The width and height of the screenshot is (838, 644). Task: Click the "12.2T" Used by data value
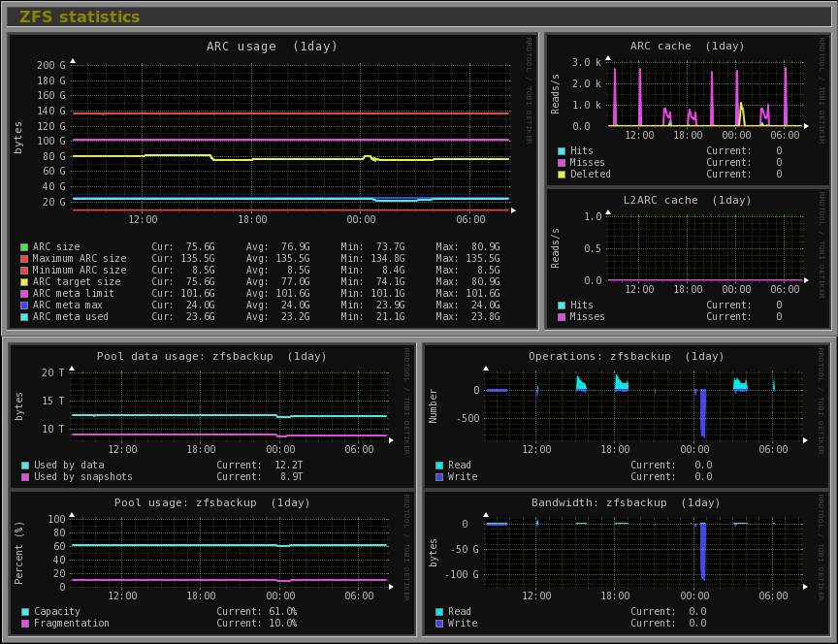[289, 466]
